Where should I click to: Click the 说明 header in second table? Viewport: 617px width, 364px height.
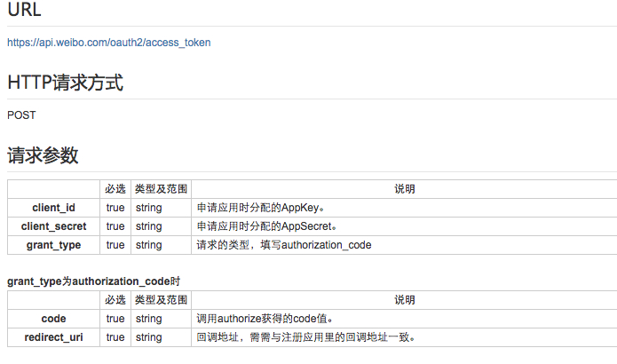pyautogui.click(x=405, y=300)
